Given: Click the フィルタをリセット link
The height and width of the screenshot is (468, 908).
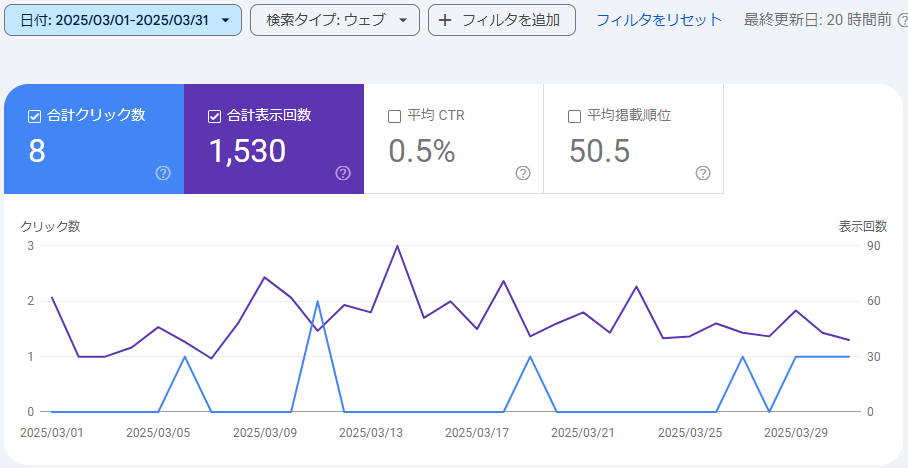Looking at the screenshot, I should (659, 20).
